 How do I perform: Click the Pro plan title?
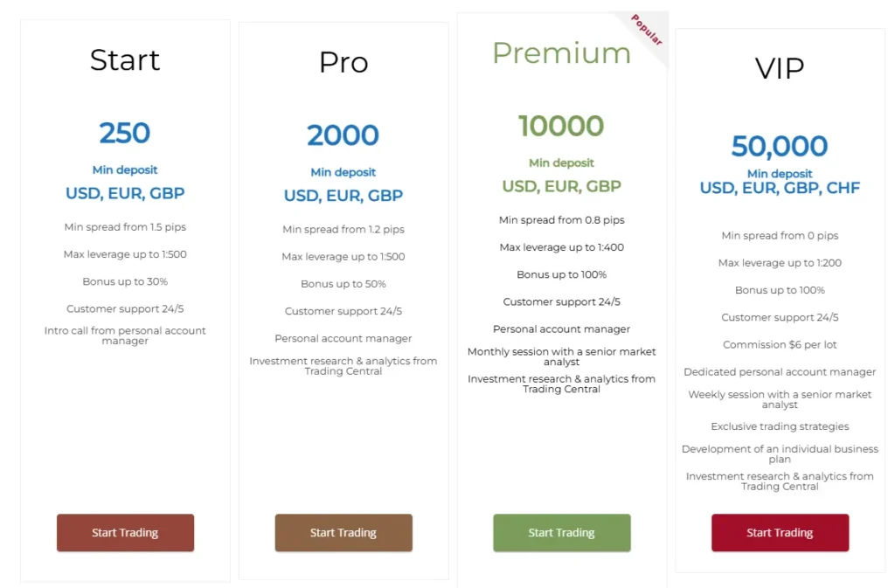pyautogui.click(x=343, y=62)
